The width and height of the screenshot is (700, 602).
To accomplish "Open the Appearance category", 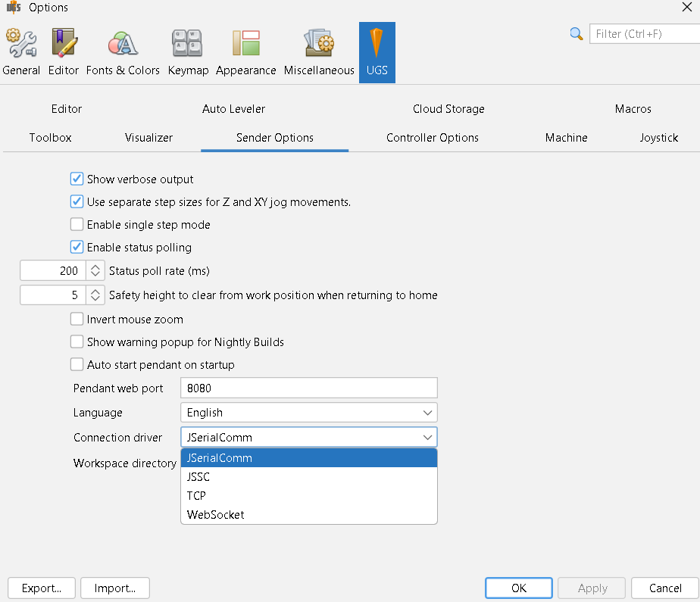I will [x=245, y=52].
